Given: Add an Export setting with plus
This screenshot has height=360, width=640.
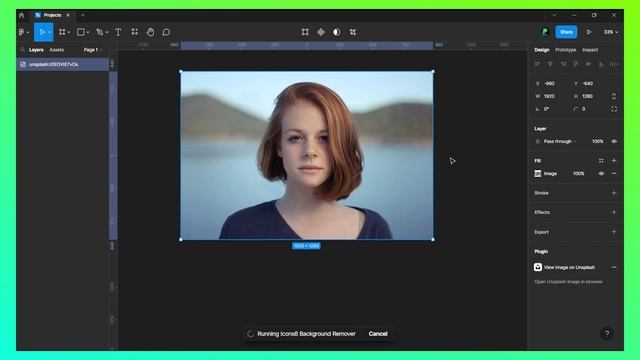Looking at the screenshot, I should point(614,232).
